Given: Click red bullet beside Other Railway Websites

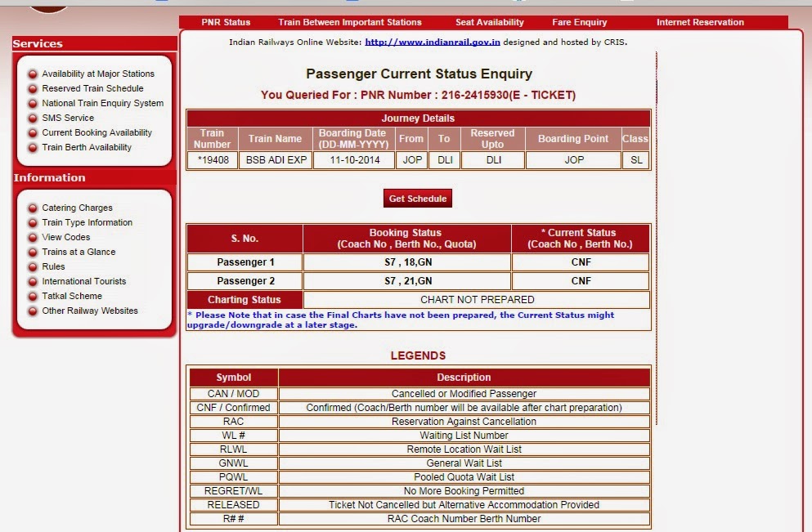Looking at the screenshot, I should [x=33, y=311].
